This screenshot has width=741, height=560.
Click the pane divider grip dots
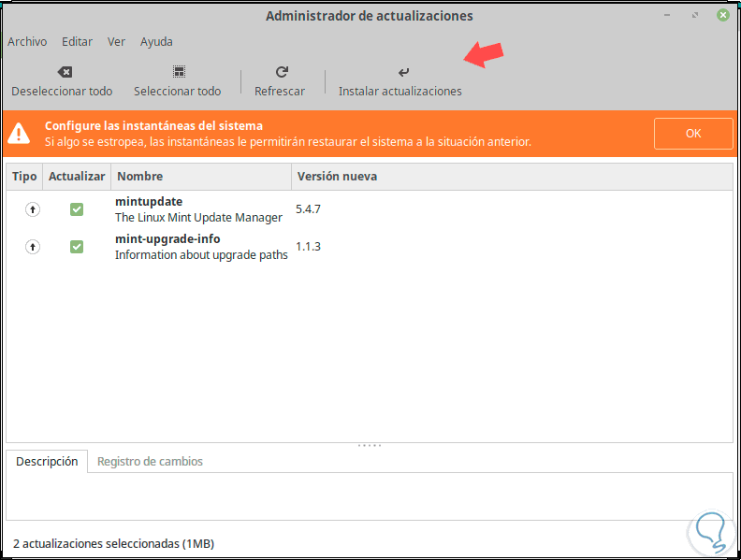tap(370, 445)
